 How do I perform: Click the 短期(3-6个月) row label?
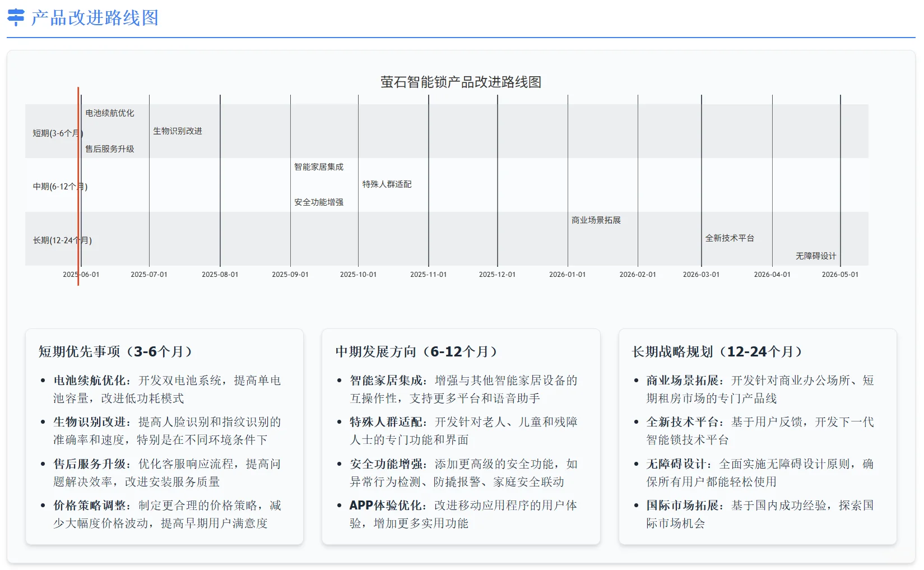point(58,133)
